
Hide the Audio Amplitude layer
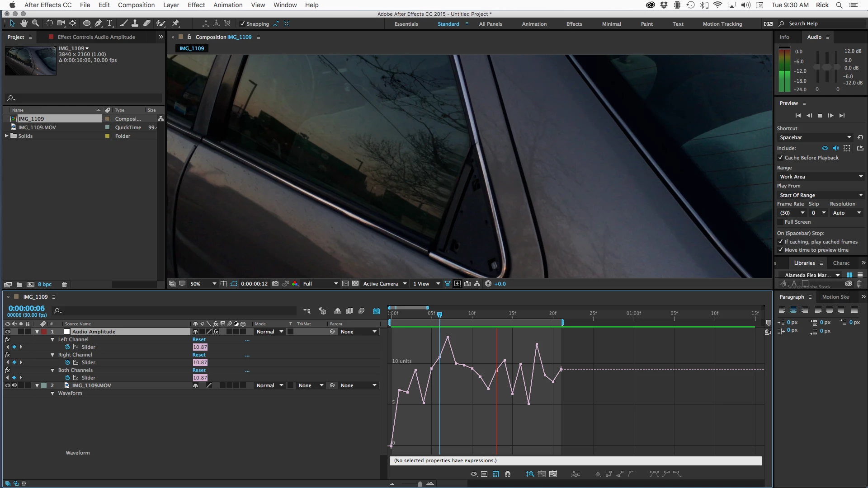7,332
